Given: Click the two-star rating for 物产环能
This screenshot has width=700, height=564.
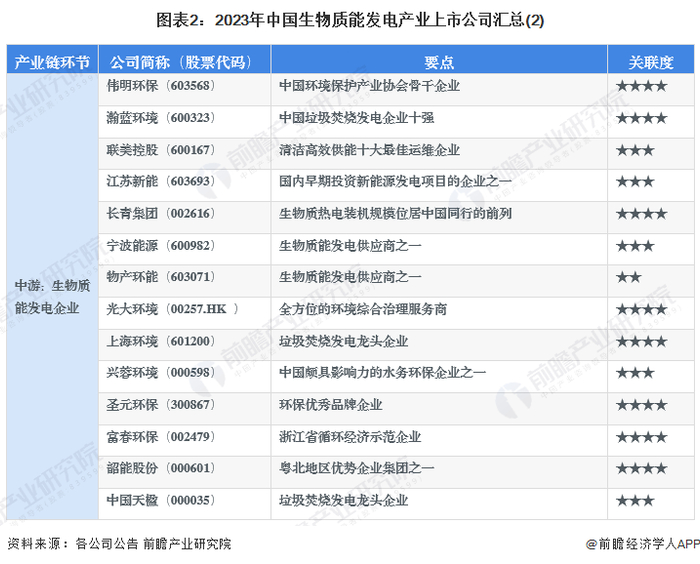Looking at the screenshot, I should 629,277.
